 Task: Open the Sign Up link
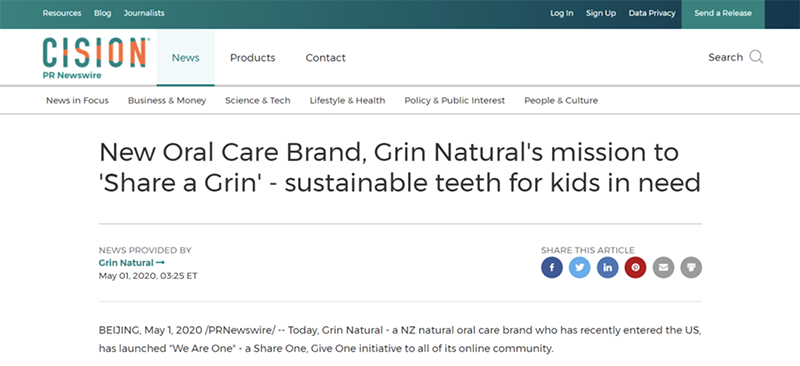(x=601, y=14)
